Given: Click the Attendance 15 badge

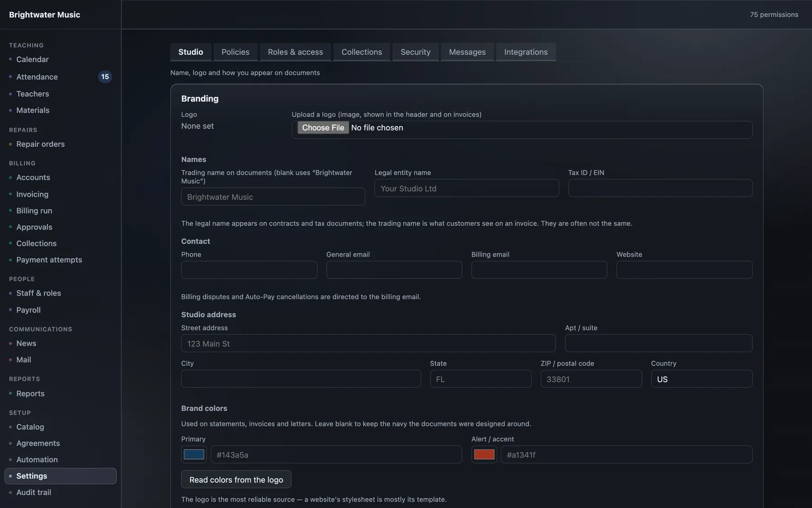Looking at the screenshot, I should (105, 77).
